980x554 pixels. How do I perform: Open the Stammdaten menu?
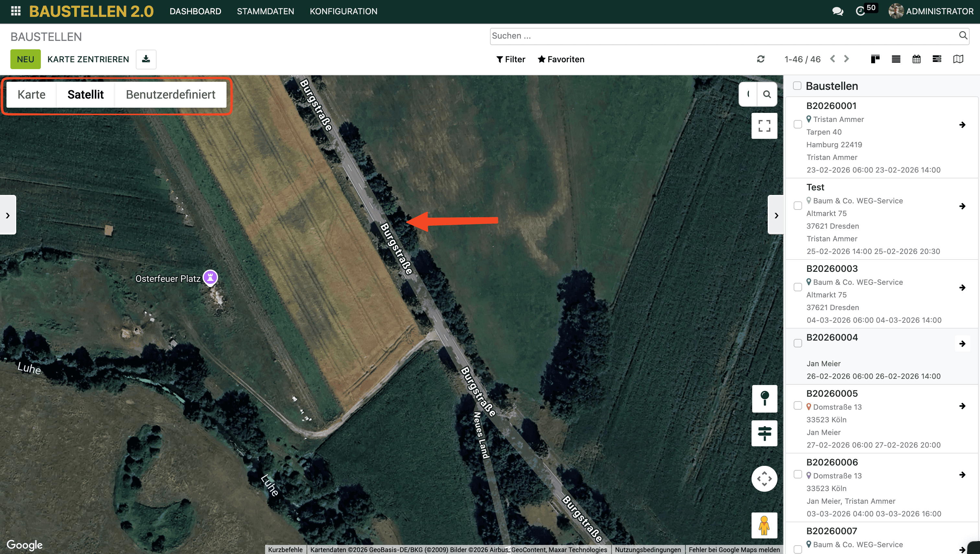pyautogui.click(x=265, y=11)
